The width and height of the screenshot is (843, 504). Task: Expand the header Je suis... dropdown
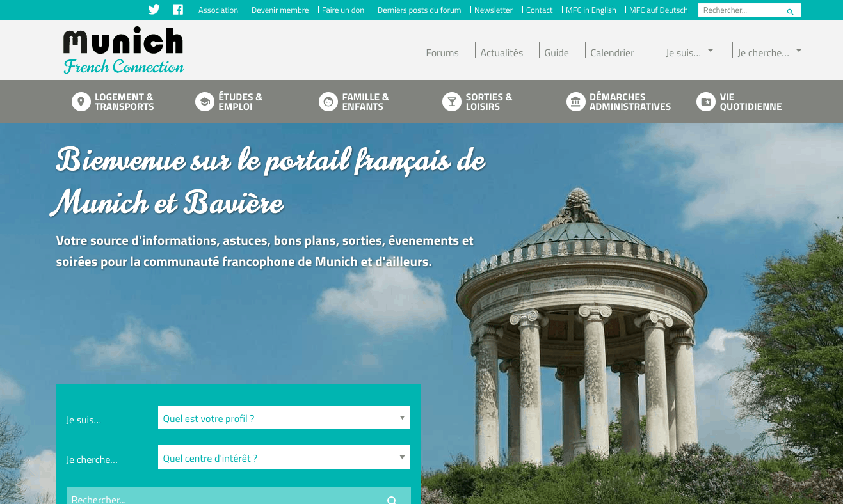(x=689, y=51)
